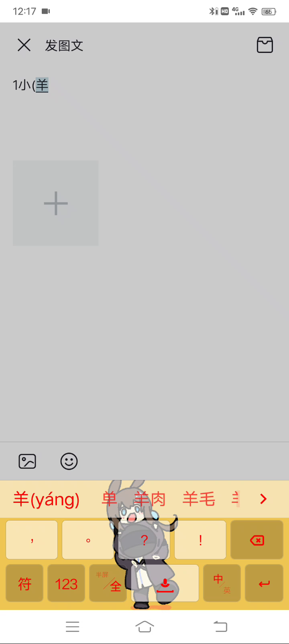
Task: Close the 发图文 post editor
Action: 24,45
